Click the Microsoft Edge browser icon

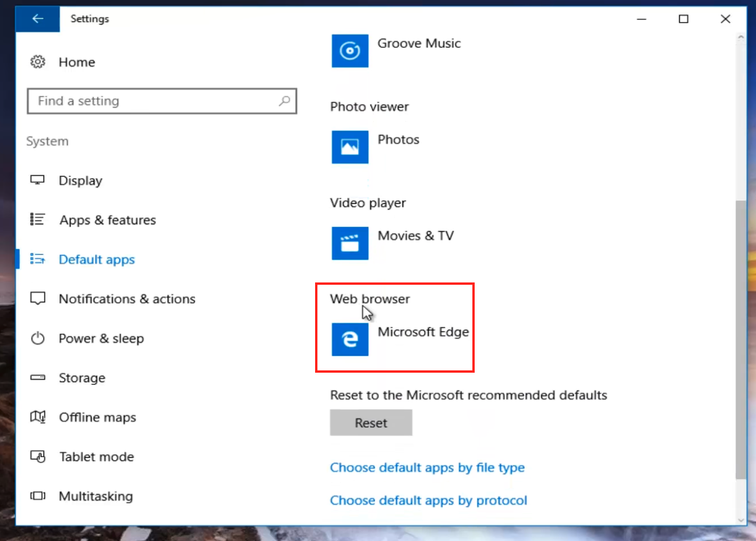350,339
